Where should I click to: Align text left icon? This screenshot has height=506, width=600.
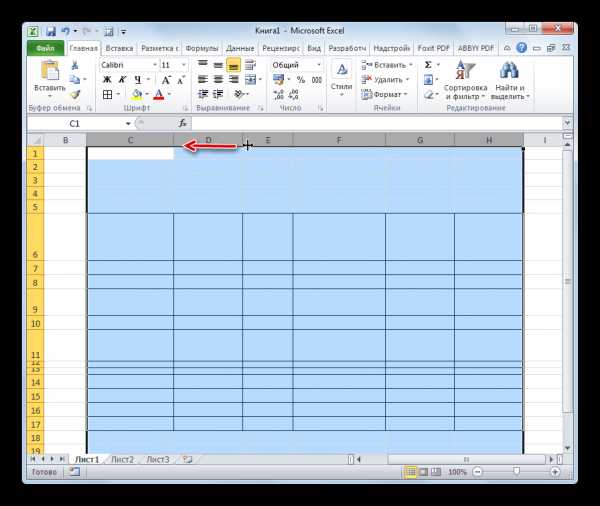[203, 80]
